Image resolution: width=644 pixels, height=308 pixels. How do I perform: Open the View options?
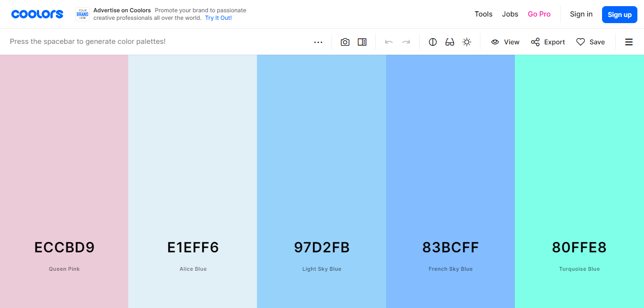505,42
